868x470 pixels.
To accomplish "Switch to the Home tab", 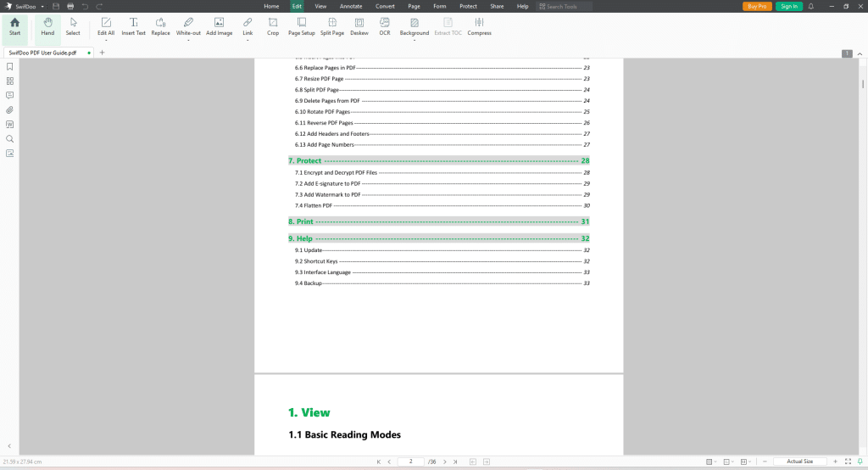I will (271, 6).
